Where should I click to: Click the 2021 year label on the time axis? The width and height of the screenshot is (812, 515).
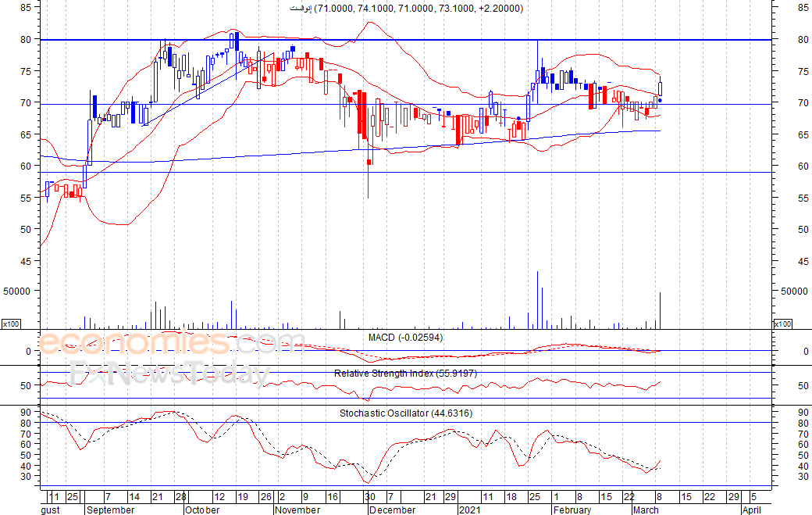coord(470,510)
